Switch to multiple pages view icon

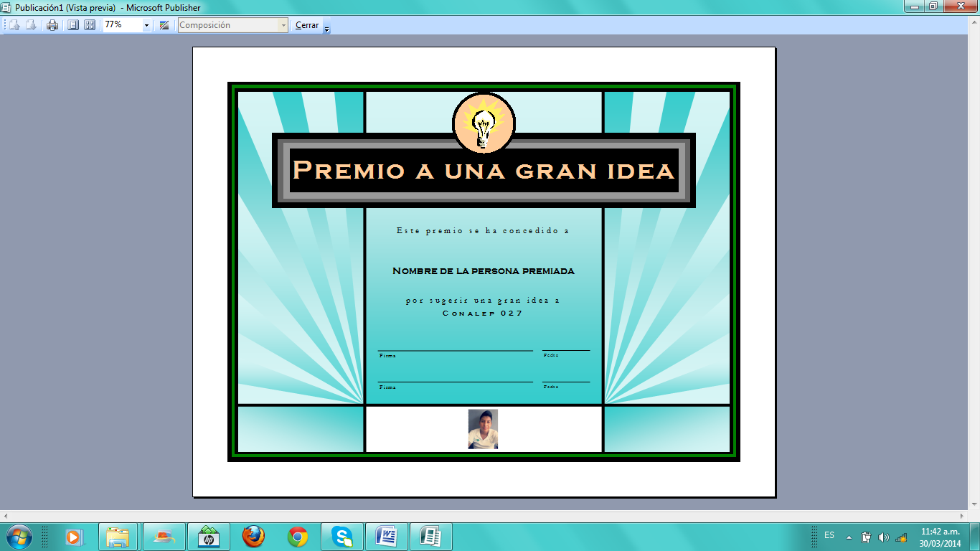(90, 24)
